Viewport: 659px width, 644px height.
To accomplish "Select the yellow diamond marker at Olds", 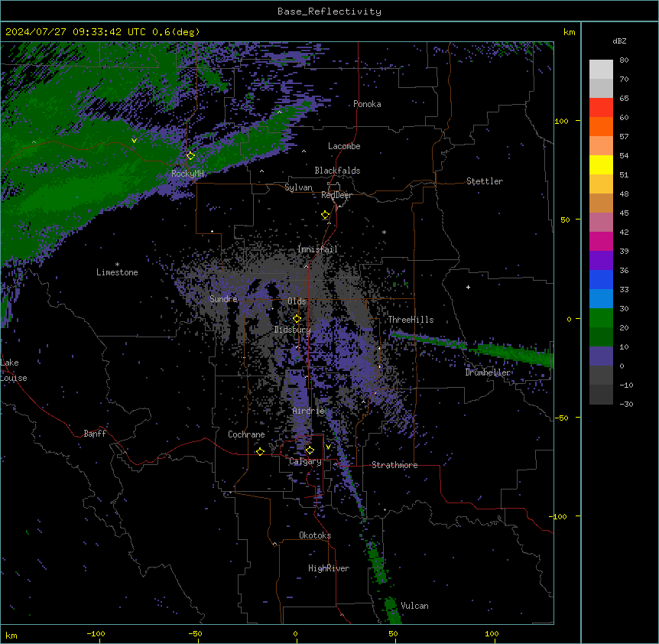I will pyautogui.click(x=297, y=319).
